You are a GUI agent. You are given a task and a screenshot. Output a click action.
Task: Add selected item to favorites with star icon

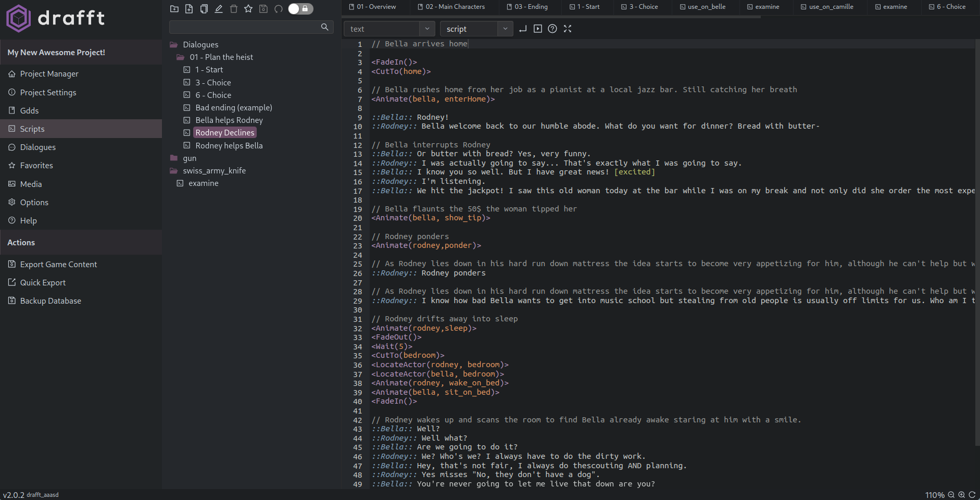coord(248,9)
